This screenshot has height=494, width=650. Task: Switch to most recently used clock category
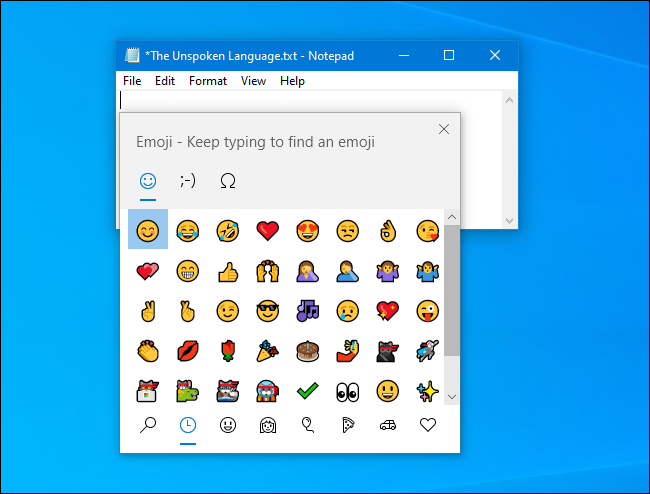187,425
